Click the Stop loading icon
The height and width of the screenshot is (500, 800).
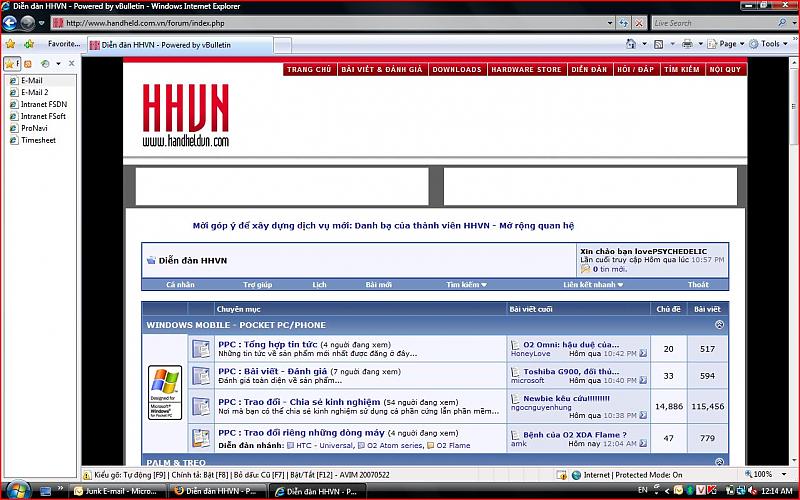pos(637,22)
